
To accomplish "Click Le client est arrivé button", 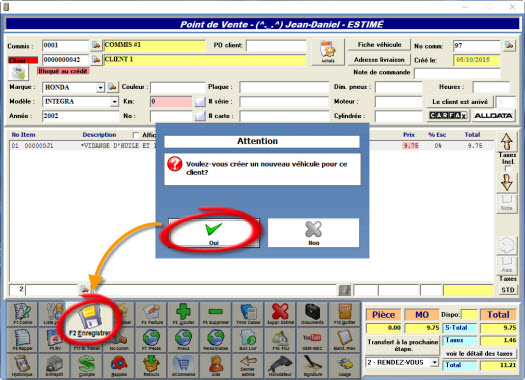I will pos(460,102).
